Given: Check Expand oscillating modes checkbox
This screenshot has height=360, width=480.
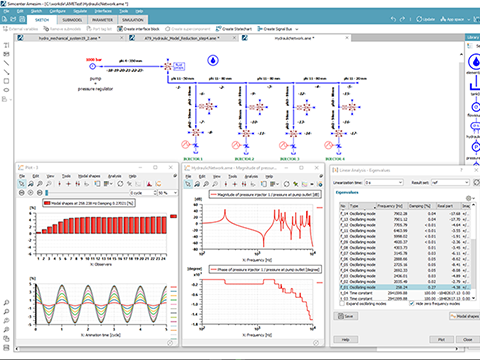Looking at the screenshot, I should point(342,304).
